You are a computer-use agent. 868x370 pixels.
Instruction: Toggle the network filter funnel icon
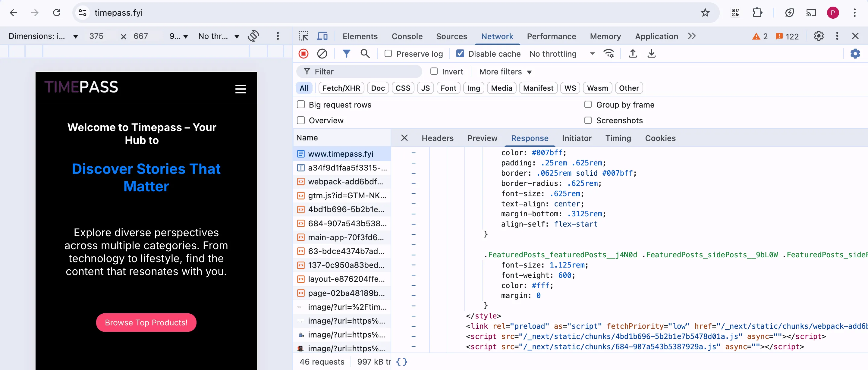click(346, 54)
